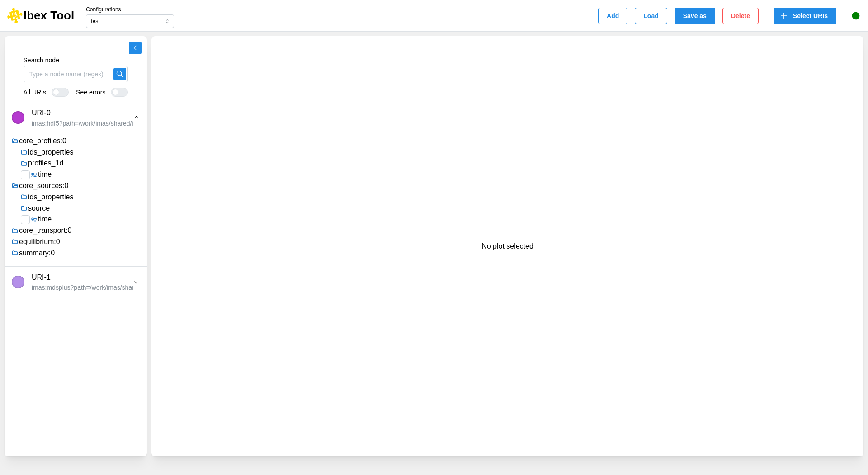868x475 pixels.
Task: Expand profiles_1d node
Action: click(46, 163)
